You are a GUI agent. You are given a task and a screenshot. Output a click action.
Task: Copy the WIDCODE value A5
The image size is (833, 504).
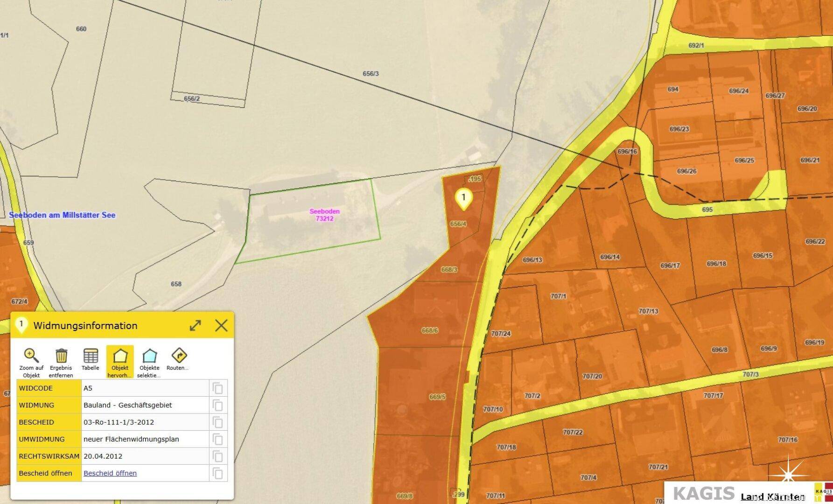click(x=218, y=388)
